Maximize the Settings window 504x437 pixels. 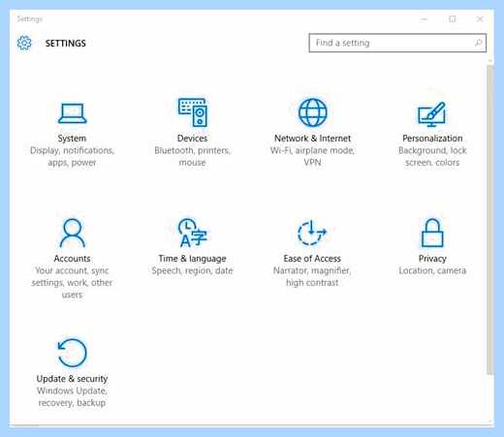(x=453, y=19)
